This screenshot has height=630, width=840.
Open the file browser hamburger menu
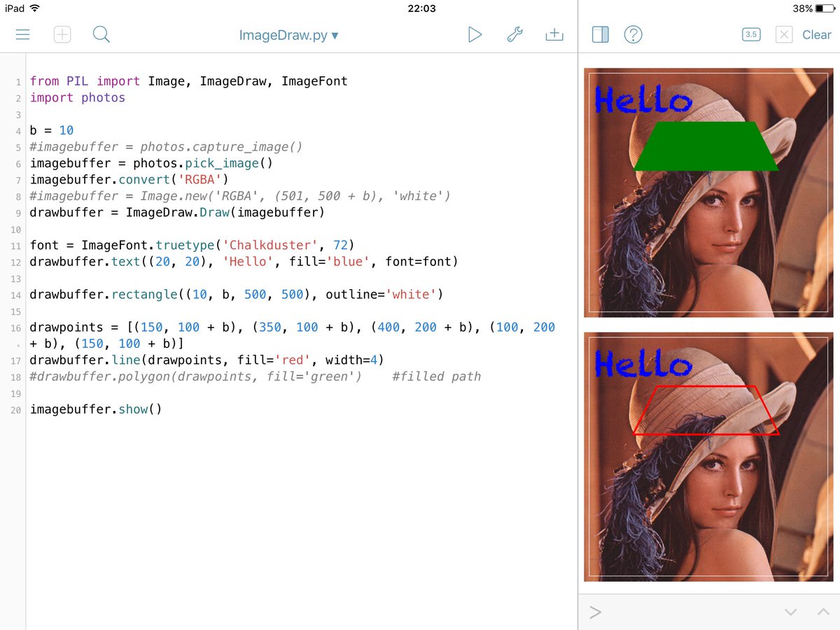pos(22,34)
